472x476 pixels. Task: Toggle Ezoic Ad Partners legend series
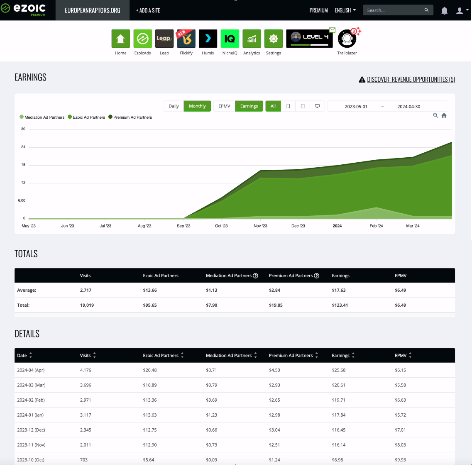point(86,117)
